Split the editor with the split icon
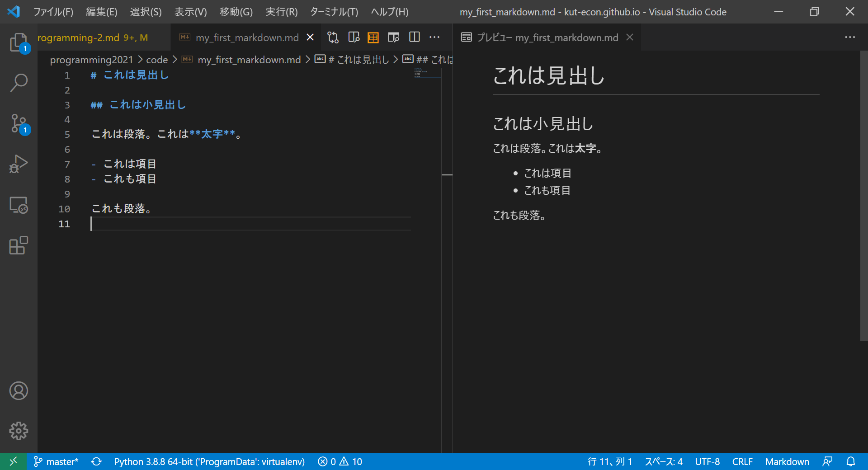868x470 pixels. click(414, 38)
